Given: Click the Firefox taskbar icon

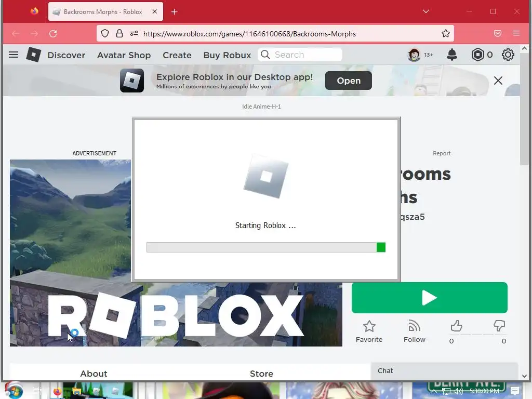Looking at the screenshot, I should (57, 391).
